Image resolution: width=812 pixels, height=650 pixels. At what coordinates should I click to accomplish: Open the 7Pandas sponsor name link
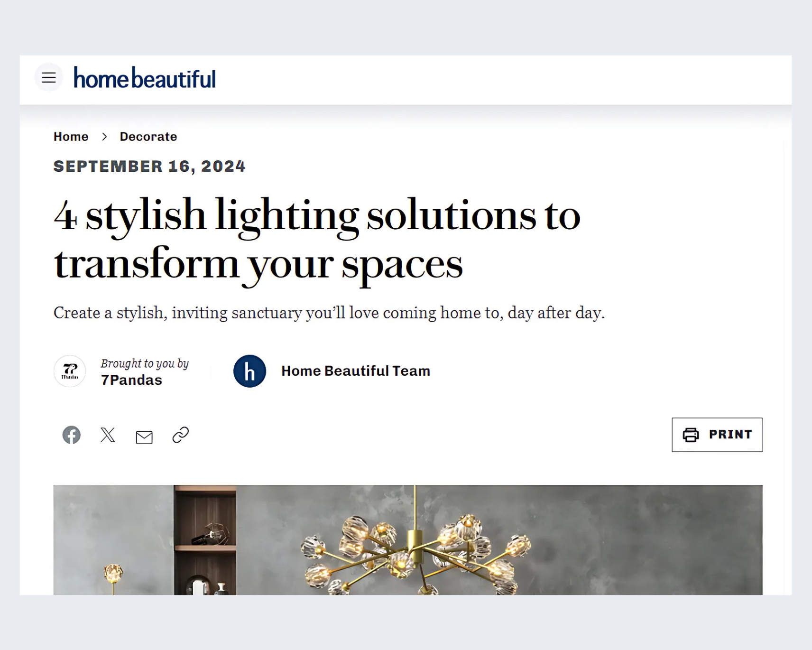[x=131, y=380]
